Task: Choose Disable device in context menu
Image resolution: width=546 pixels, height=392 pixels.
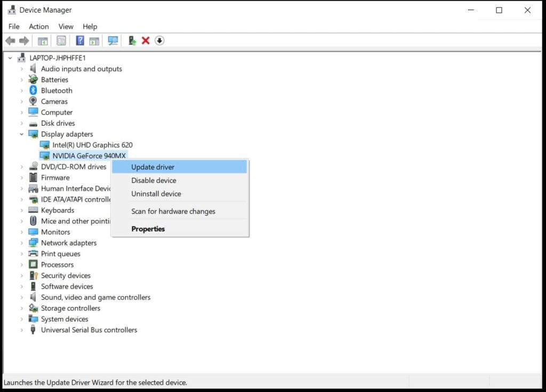Action: pos(179,180)
